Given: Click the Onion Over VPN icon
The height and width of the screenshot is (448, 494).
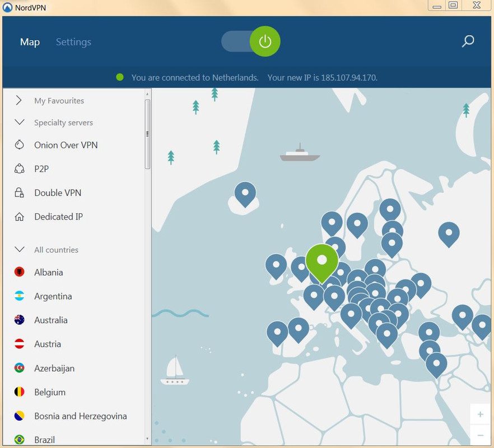Looking at the screenshot, I should [19, 145].
